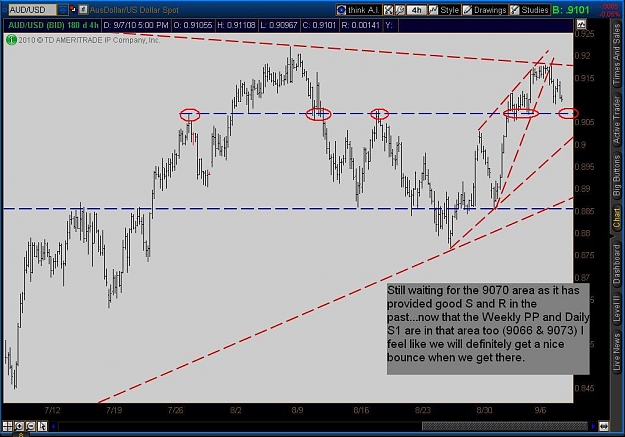Click the fit-chart double arrow icon at bottom right
625x437 pixels.
(x=603, y=426)
